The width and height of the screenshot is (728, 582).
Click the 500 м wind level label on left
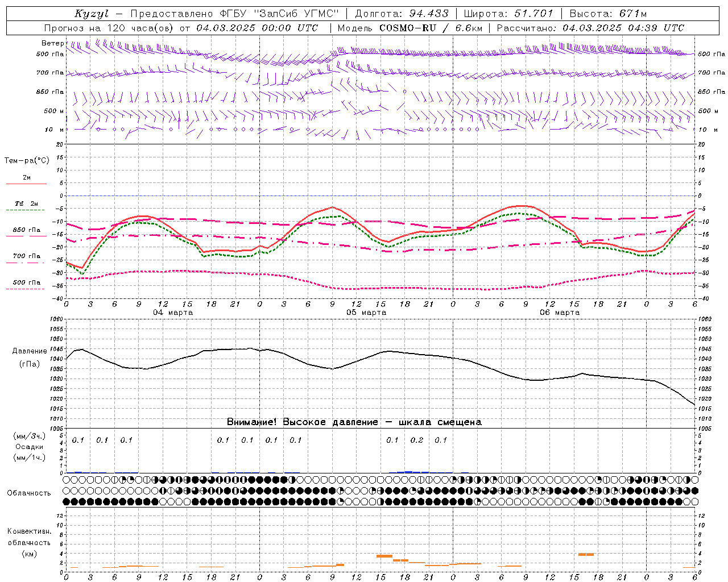54,111
